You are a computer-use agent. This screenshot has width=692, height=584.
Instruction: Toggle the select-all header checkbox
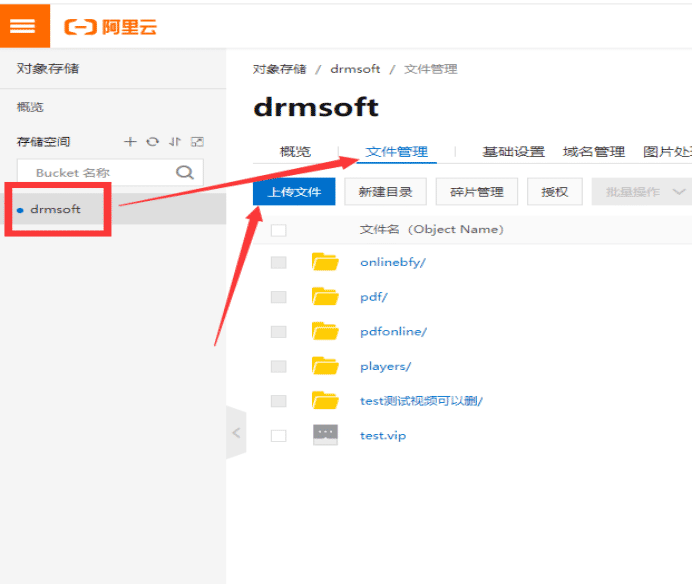coord(278,230)
